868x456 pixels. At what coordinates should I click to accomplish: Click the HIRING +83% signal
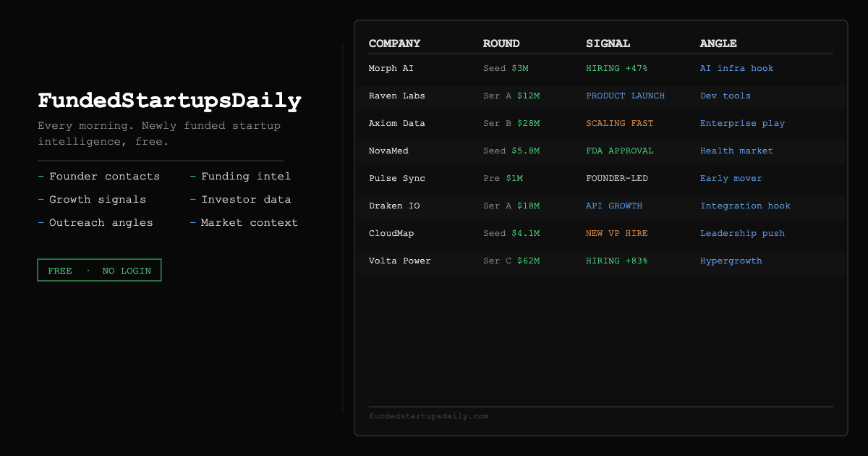point(617,261)
